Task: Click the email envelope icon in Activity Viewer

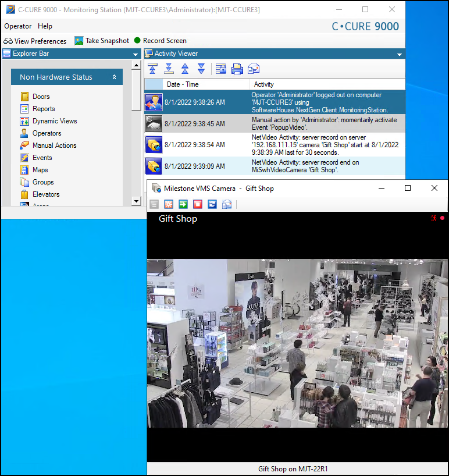Action: (x=254, y=69)
